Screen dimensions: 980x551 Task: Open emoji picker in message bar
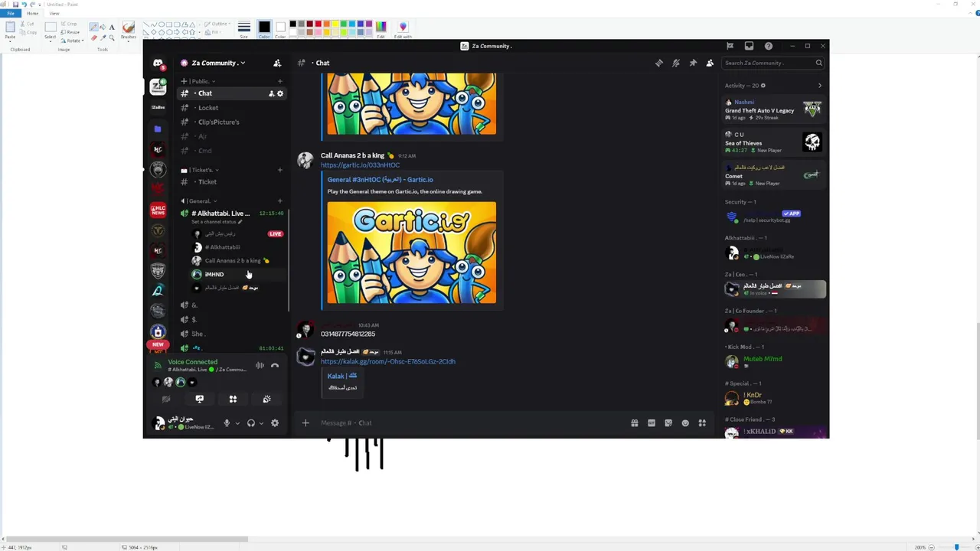[685, 422]
